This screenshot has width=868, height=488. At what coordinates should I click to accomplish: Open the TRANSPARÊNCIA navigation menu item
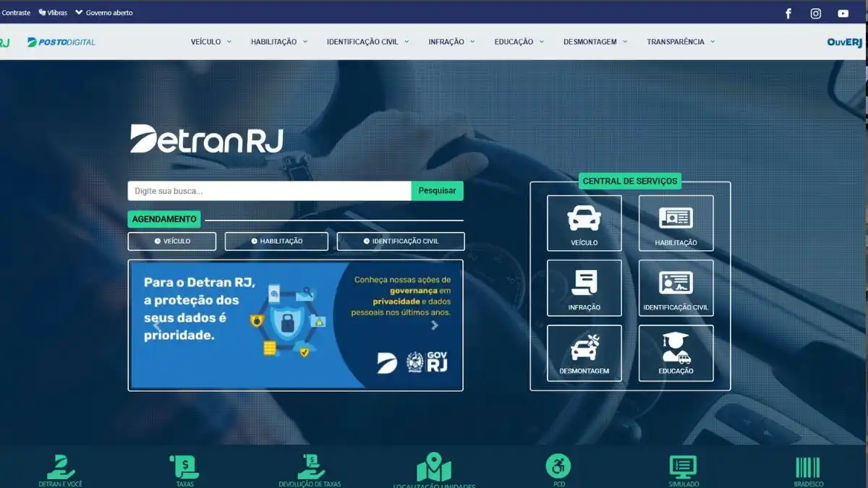(676, 42)
